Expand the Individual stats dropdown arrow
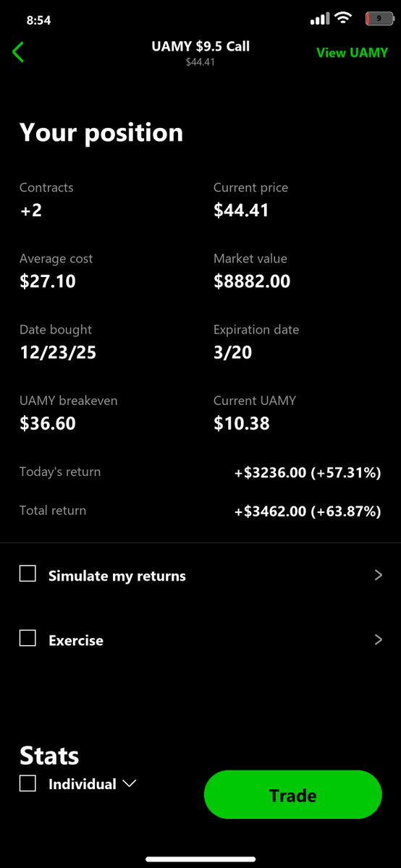This screenshot has width=401, height=868. (130, 784)
